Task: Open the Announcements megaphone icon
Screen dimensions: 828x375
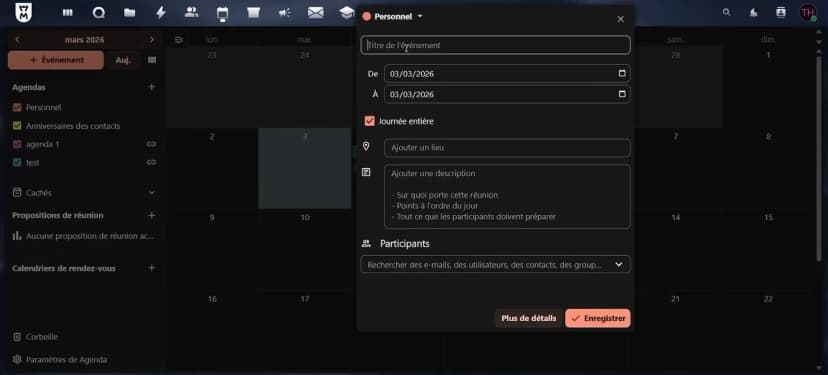Action: (x=285, y=12)
